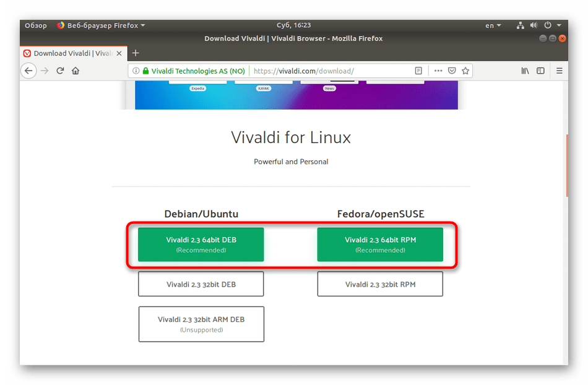The image size is (588, 385).
Task: Open the Firefox hamburger menu
Action: tap(560, 71)
